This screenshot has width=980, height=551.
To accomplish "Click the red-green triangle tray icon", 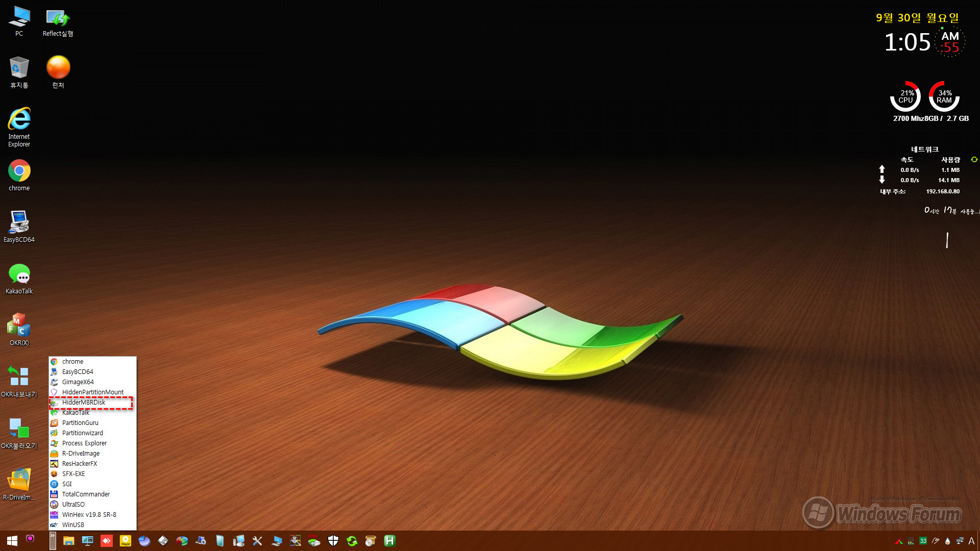I will tap(899, 541).
